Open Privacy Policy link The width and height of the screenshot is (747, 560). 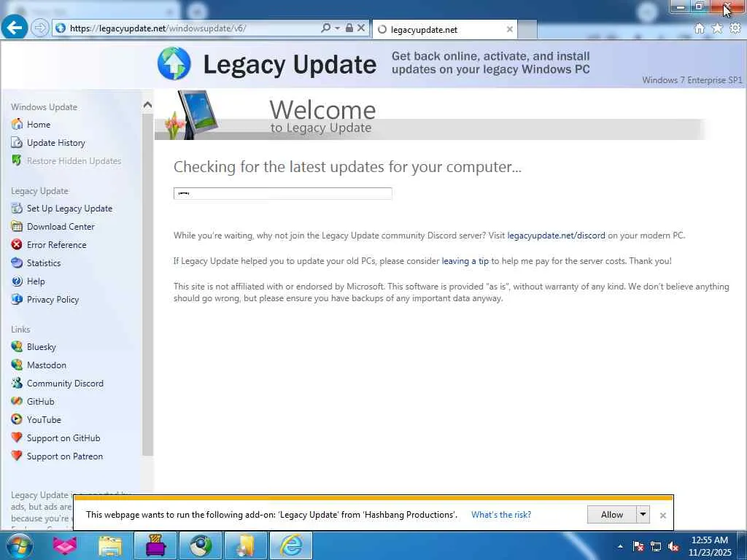click(53, 300)
